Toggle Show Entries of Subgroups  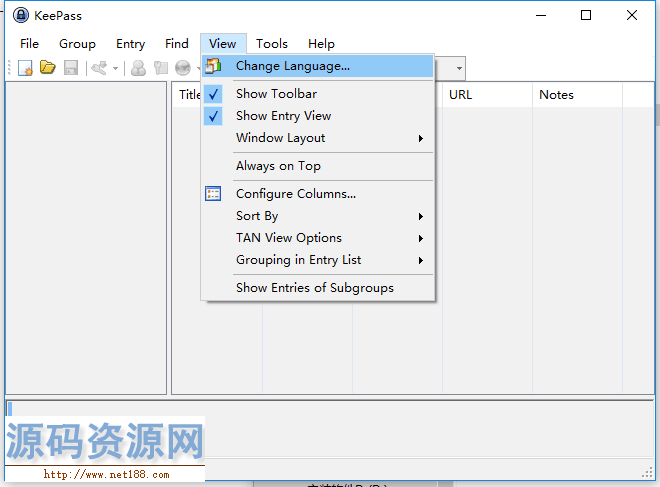coord(315,288)
